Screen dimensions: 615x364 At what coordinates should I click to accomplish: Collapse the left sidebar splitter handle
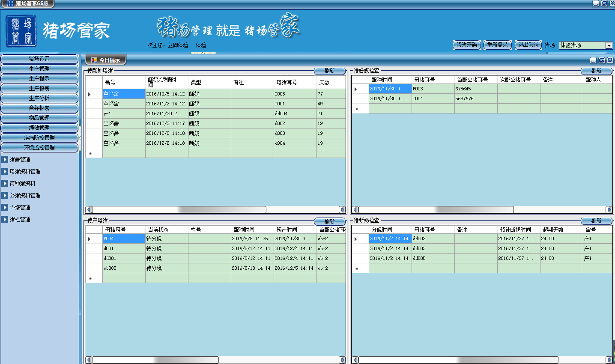(x=80, y=138)
